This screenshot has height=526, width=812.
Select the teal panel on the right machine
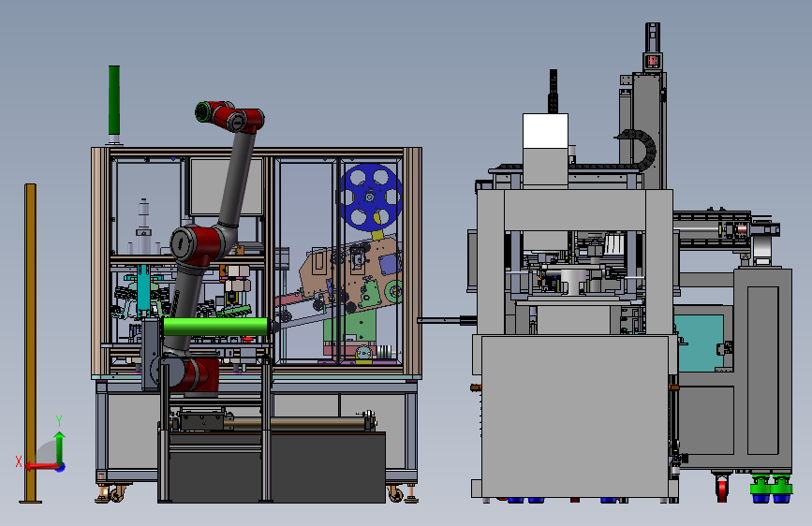699,343
